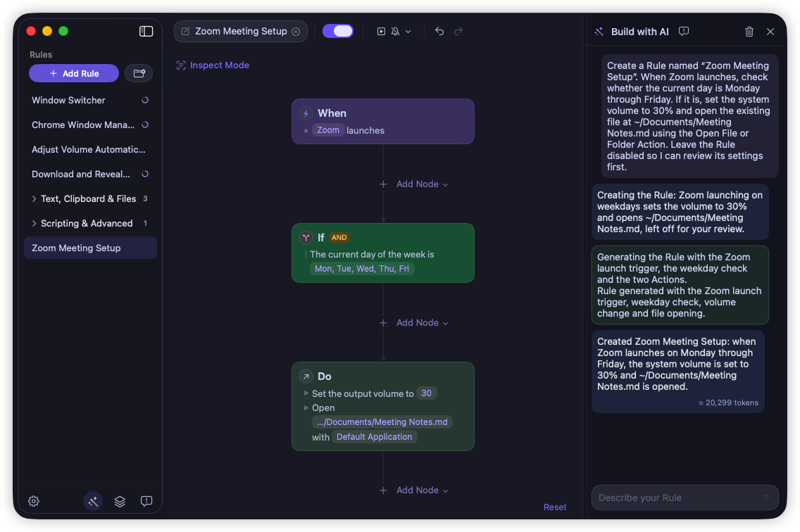Click the If node branch icon
Viewport: 800px width, 532px height.
point(306,237)
